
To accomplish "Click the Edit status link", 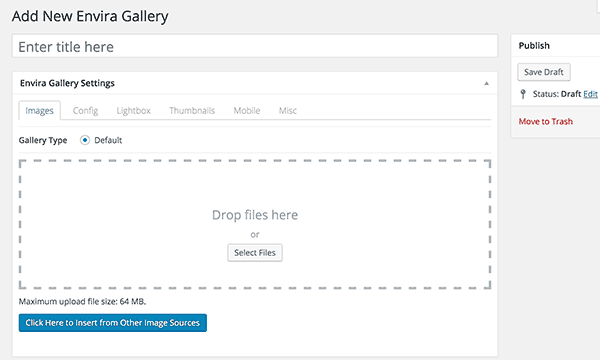I will tap(590, 94).
